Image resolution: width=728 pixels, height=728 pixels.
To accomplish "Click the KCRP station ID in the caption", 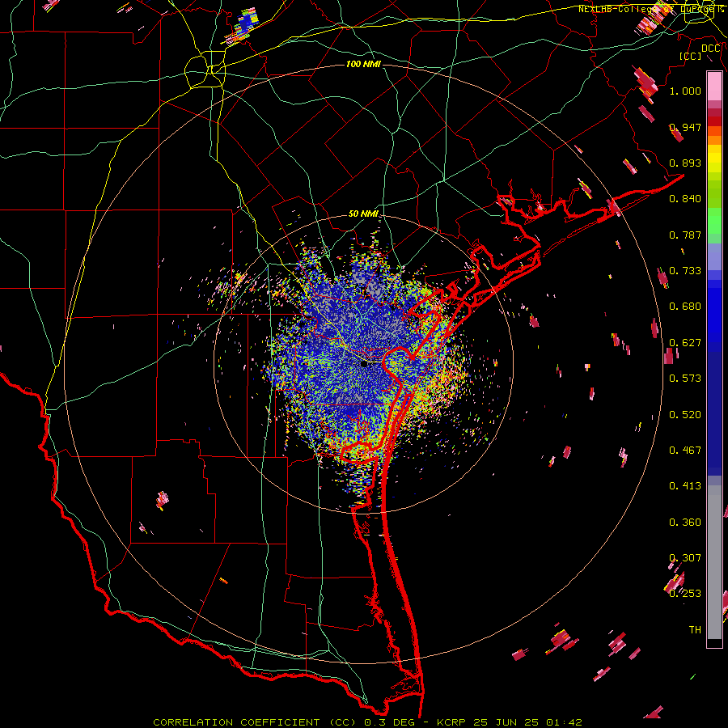I will (x=451, y=722).
